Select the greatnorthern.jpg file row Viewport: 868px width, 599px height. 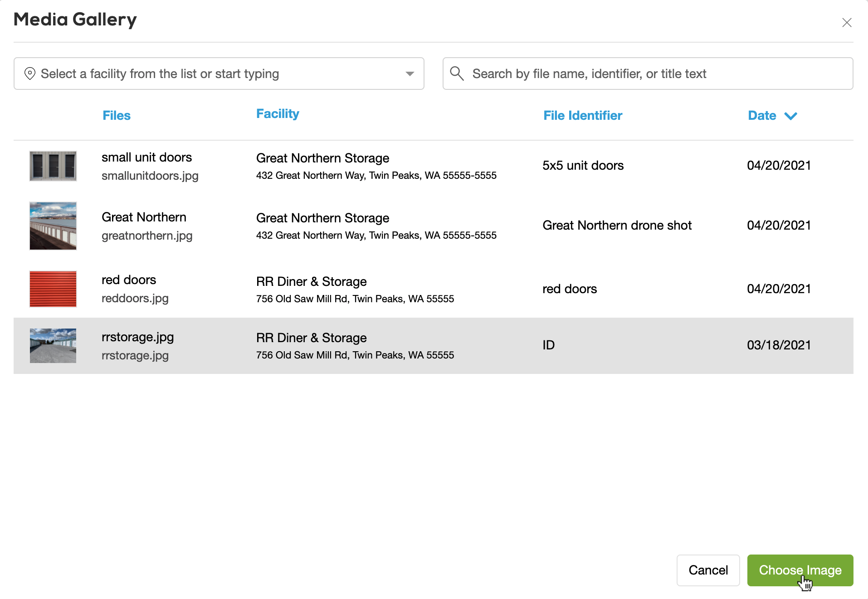[147, 236]
